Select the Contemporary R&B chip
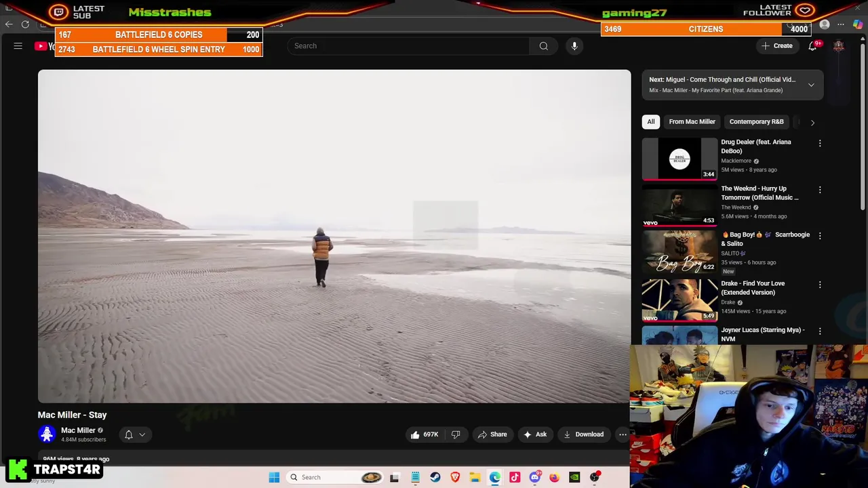This screenshot has height=488, width=868. click(756, 122)
